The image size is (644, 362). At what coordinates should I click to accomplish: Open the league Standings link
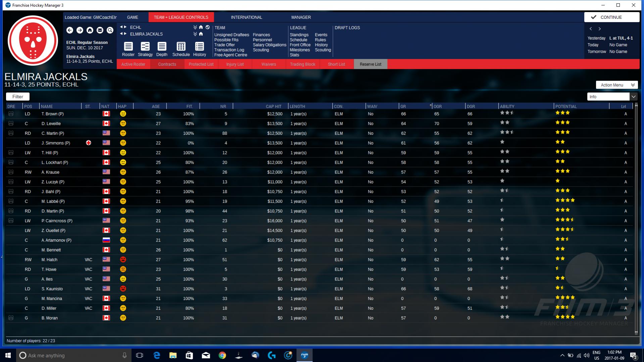[299, 35]
